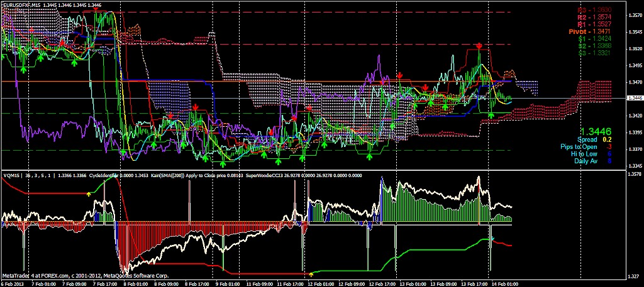Click the Kain(SMA((200)) indicator label
The width and height of the screenshot is (644, 287).
[x=167, y=175]
